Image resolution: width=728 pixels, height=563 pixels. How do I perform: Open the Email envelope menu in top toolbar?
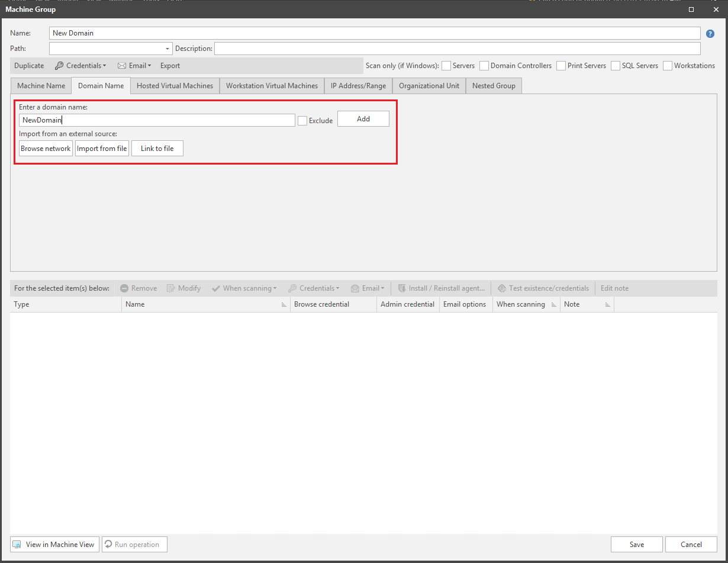click(134, 66)
